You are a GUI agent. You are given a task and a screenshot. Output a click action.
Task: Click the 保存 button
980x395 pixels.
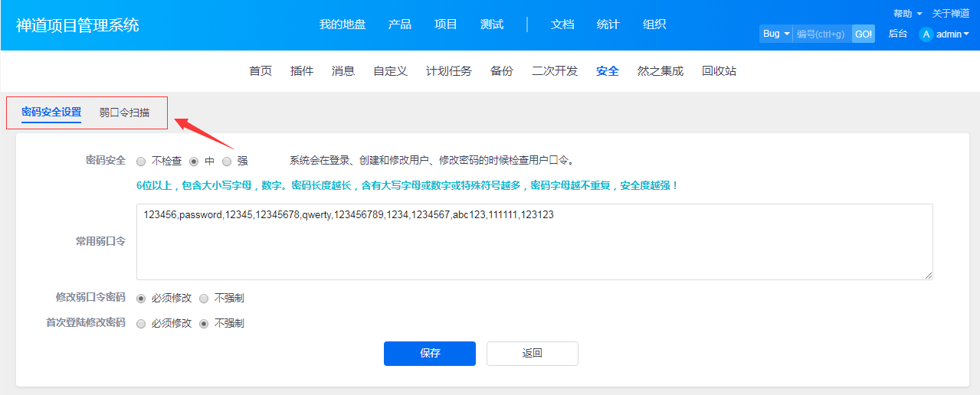pyautogui.click(x=430, y=354)
